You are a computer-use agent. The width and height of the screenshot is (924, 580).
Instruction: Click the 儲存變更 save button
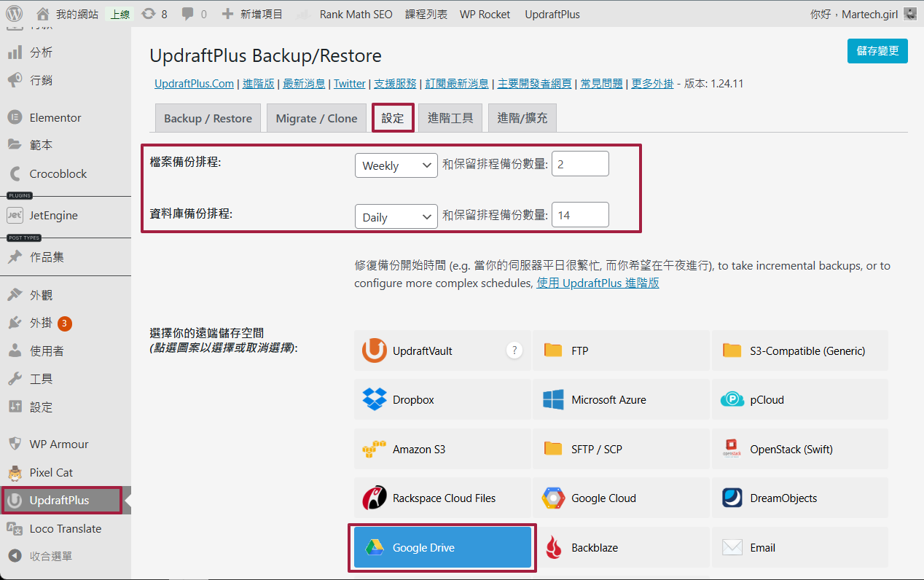[x=877, y=51]
